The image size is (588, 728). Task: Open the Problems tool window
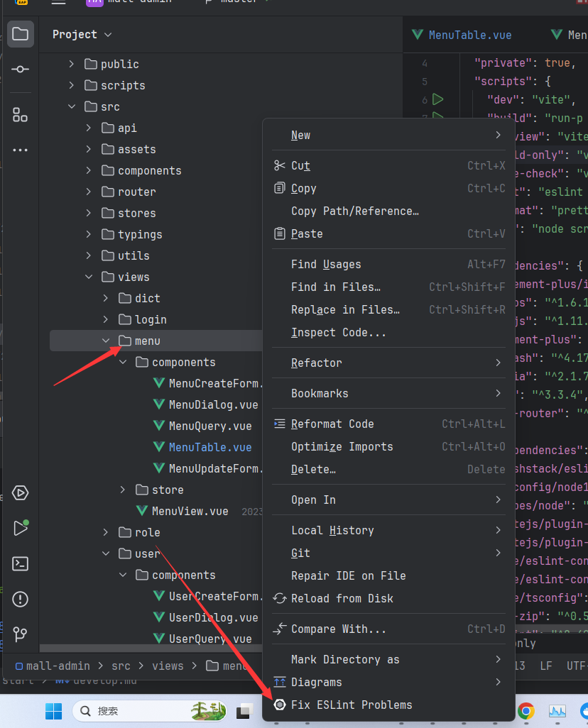[21, 600]
